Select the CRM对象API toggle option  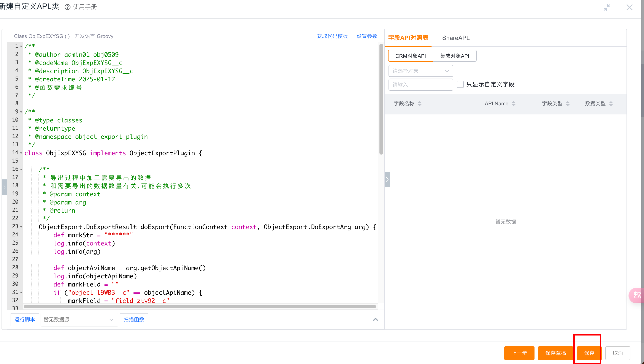click(410, 56)
